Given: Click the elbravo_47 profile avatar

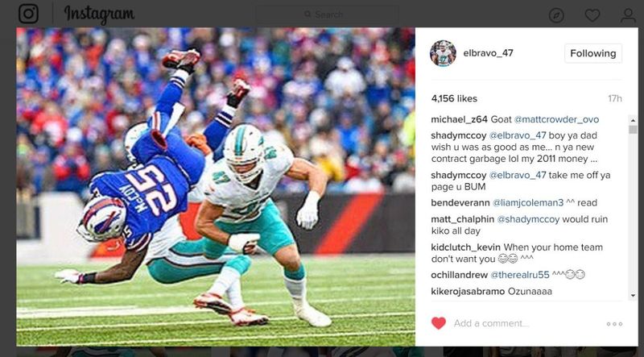Looking at the screenshot, I should tap(443, 53).
